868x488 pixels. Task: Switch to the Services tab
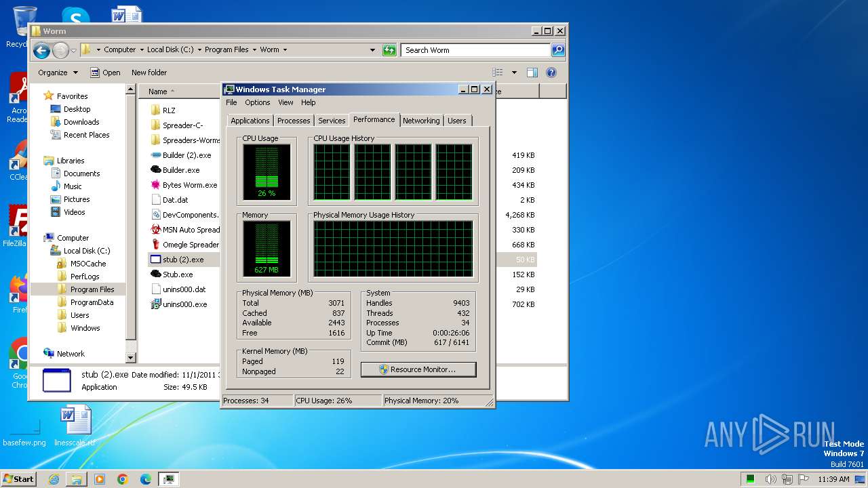click(332, 121)
